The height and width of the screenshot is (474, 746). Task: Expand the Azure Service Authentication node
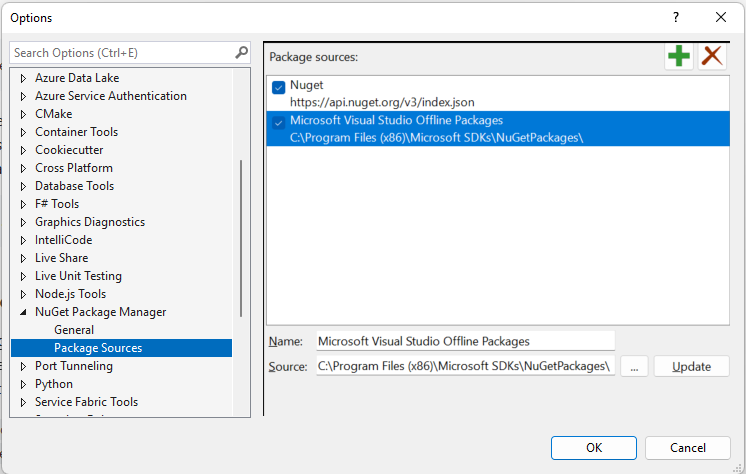coord(23,96)
